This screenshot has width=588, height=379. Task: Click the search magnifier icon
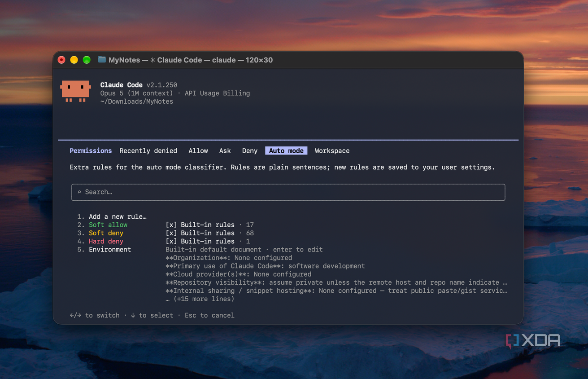pos(79,192)
